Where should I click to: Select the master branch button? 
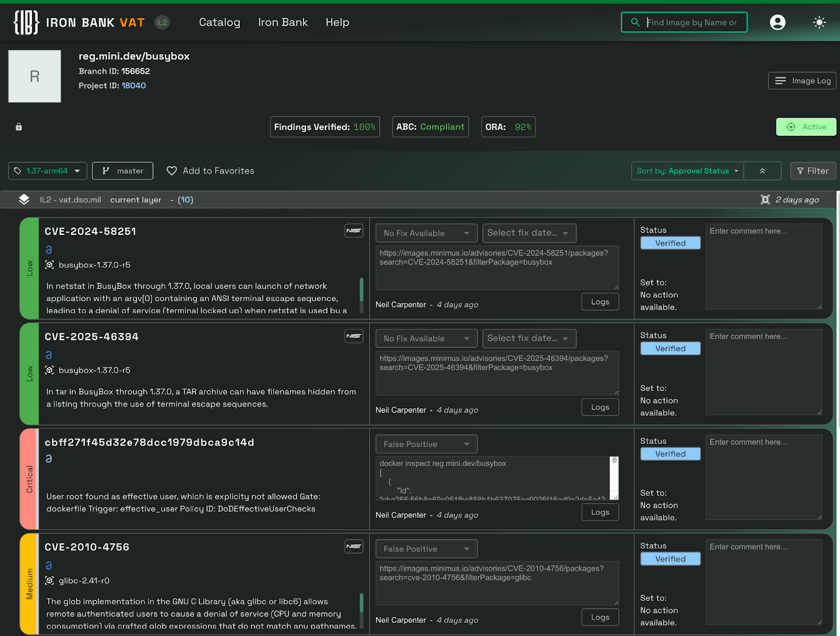pos(122,171)
